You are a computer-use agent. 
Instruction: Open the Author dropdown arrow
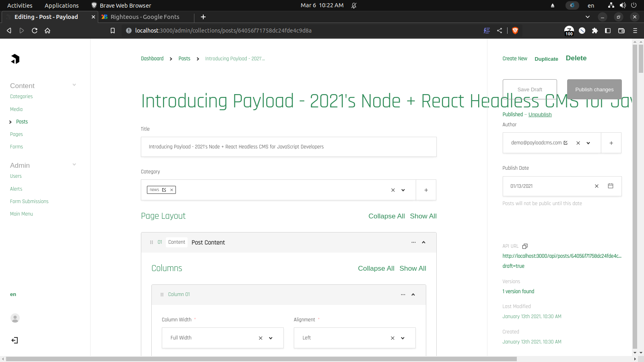(588, 143)
